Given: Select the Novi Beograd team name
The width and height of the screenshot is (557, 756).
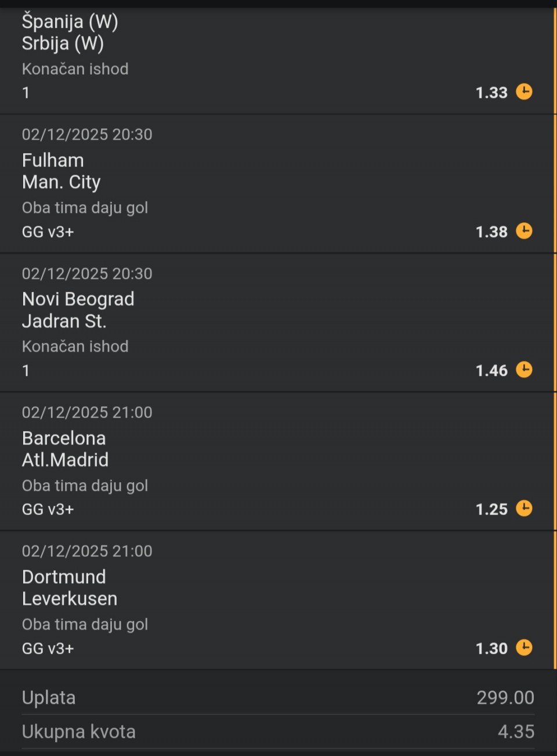Looking at the screenshot, I should click(78, 299).
